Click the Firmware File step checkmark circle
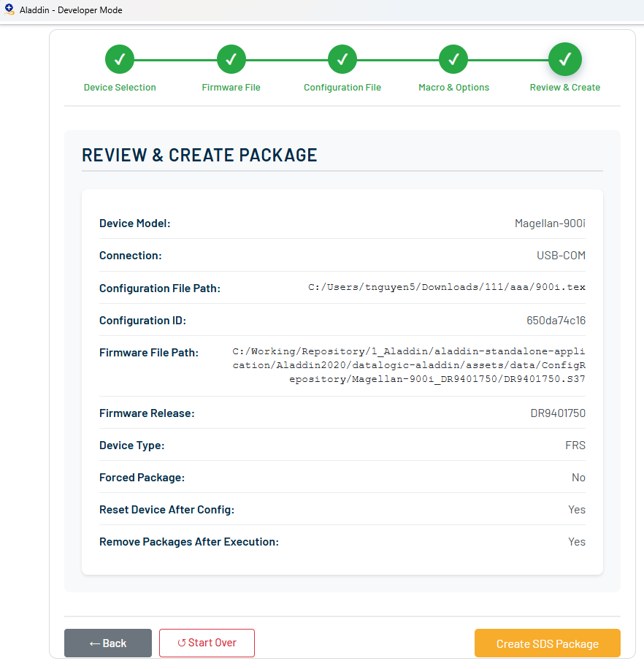The width and height of the screenshot is (644, 669). 231,59
